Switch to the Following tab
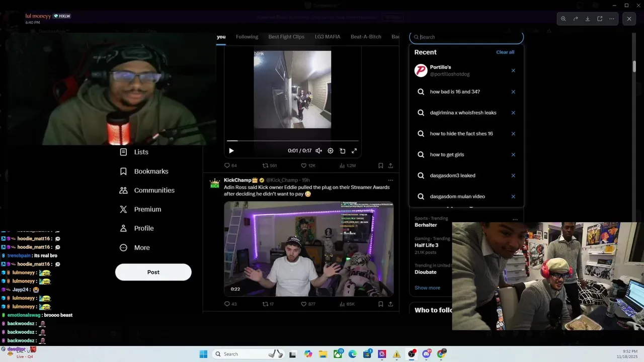The height and width of the screenshot is (362, 644). pos(247,37)
